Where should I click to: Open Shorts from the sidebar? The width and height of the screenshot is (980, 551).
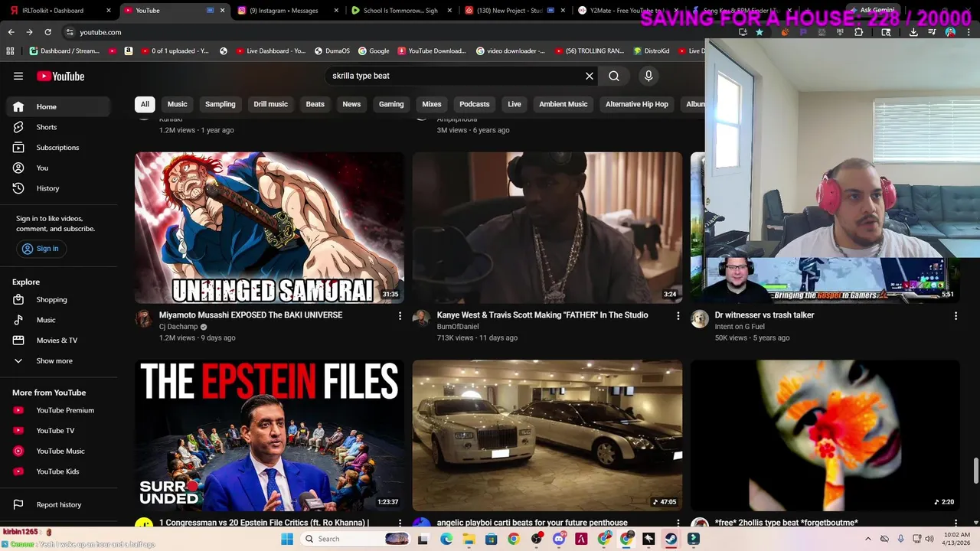(x=59, y=127)
